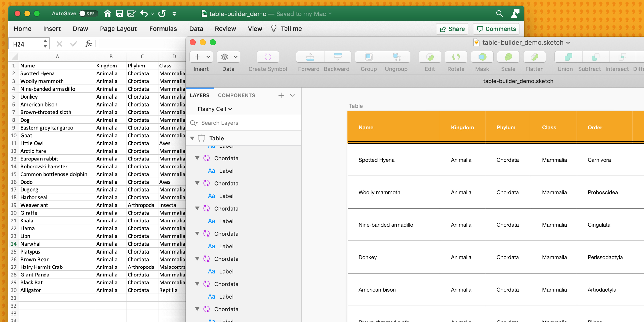Click the Rotate tool icon
This screenshot has width=644, height=322.
click(x=456, y=57)
